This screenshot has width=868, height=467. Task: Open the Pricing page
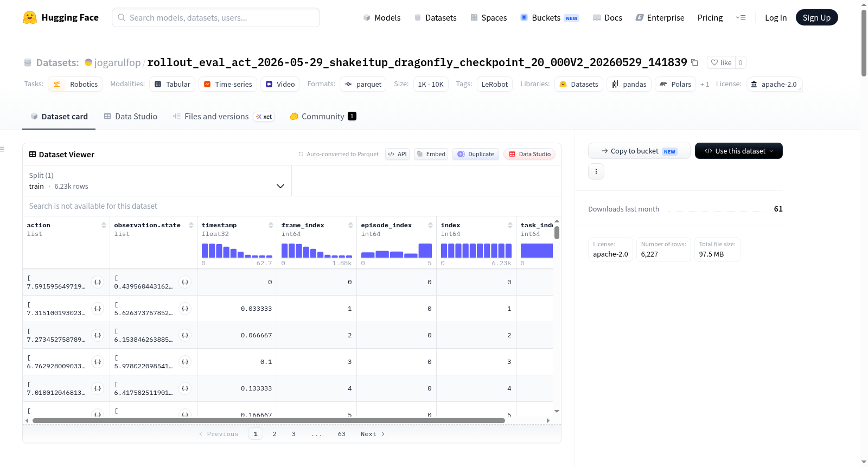pyautogui.click(x=710, y=17)
